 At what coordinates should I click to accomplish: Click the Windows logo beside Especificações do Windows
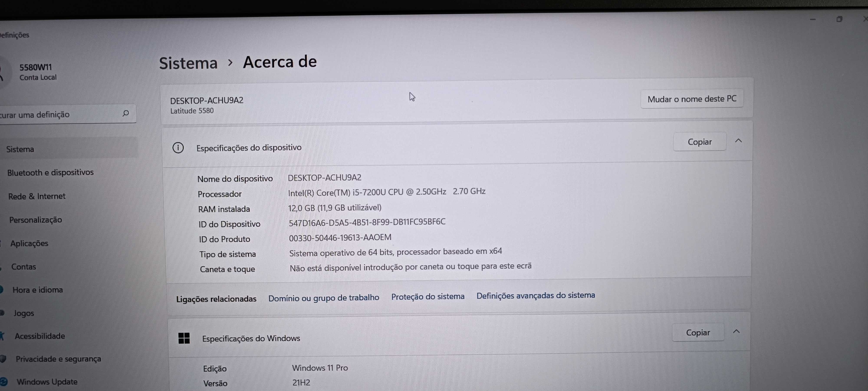point(184,338)
